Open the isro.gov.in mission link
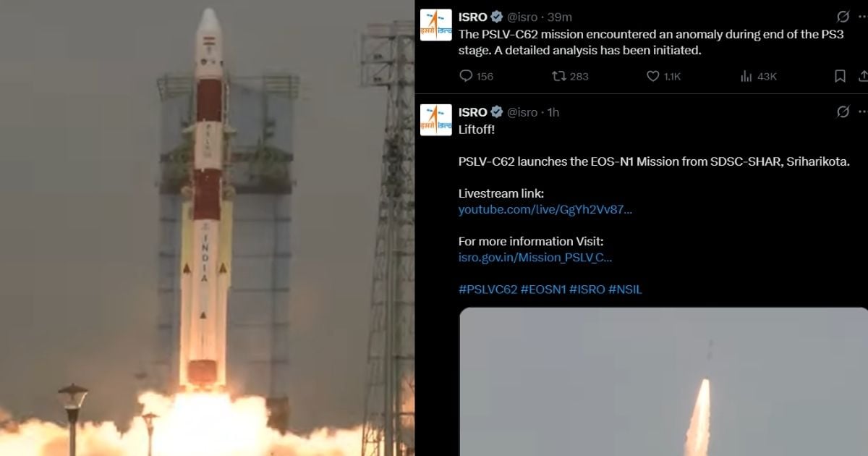Viewport: 868px width, 456px height. click(x=535, y=257)
